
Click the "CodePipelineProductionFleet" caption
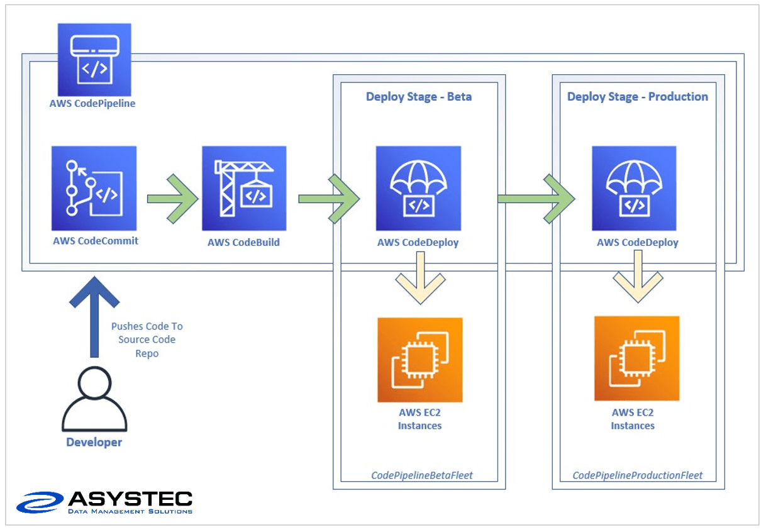pos(638,475)
